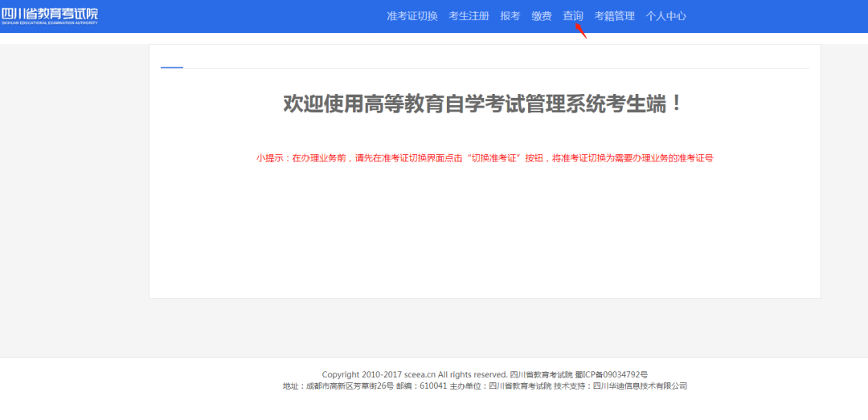This screenshot has width=868, height=420.
Task: Select the blue underlined tab indicator
Action: point(172,67)
